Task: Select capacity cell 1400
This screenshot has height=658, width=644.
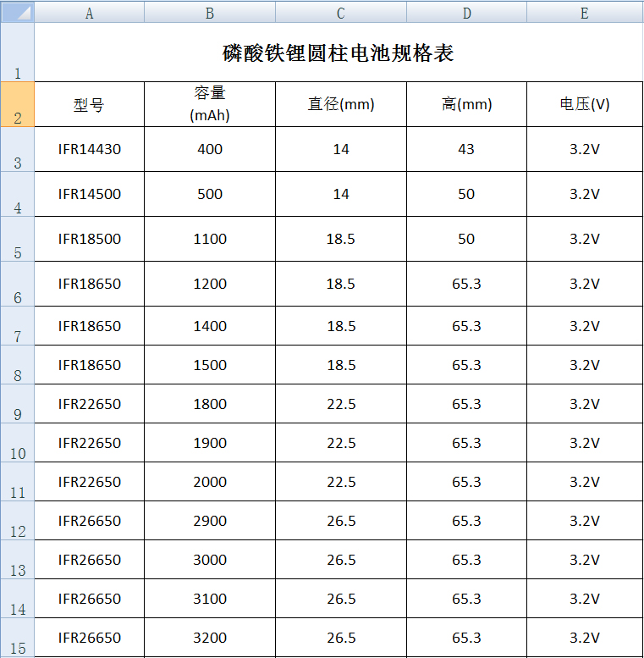Action: tap(210, 326)
